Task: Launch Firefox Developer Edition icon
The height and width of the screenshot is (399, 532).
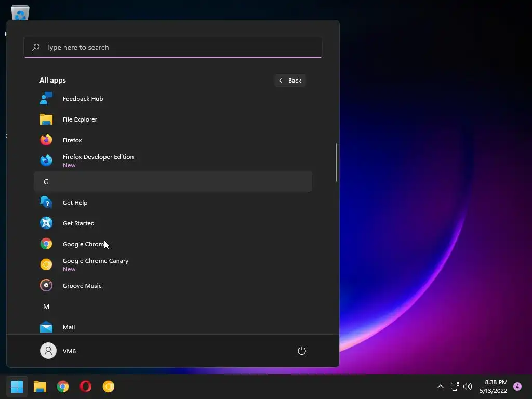Action: pos(46,161)
